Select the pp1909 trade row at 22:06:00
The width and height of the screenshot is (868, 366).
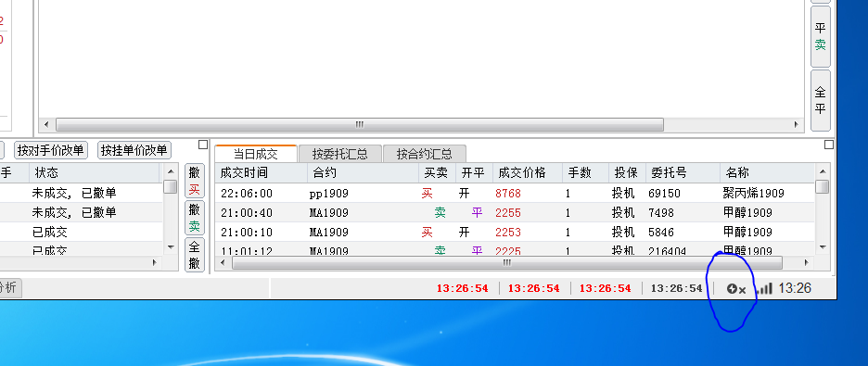pos(515,194)
